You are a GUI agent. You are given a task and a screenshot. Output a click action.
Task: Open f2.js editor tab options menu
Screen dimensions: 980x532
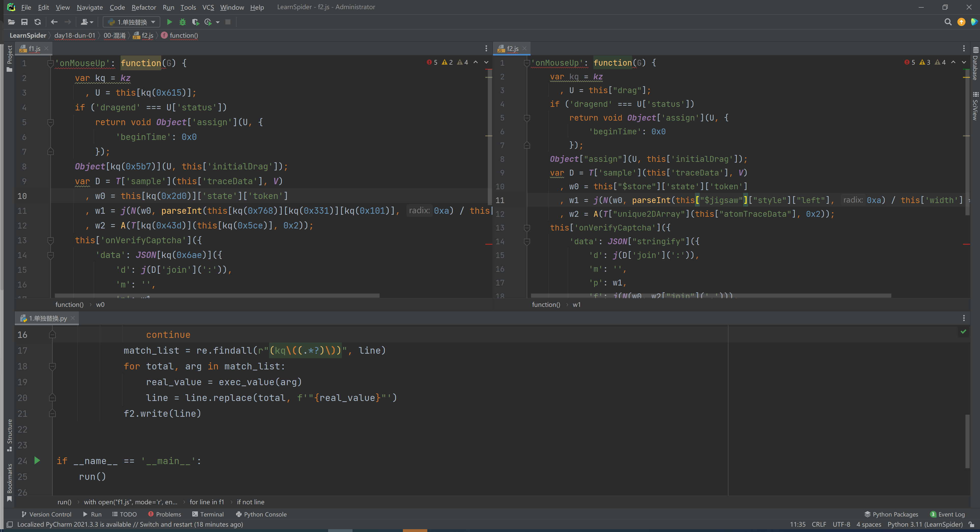pos(964,48)
